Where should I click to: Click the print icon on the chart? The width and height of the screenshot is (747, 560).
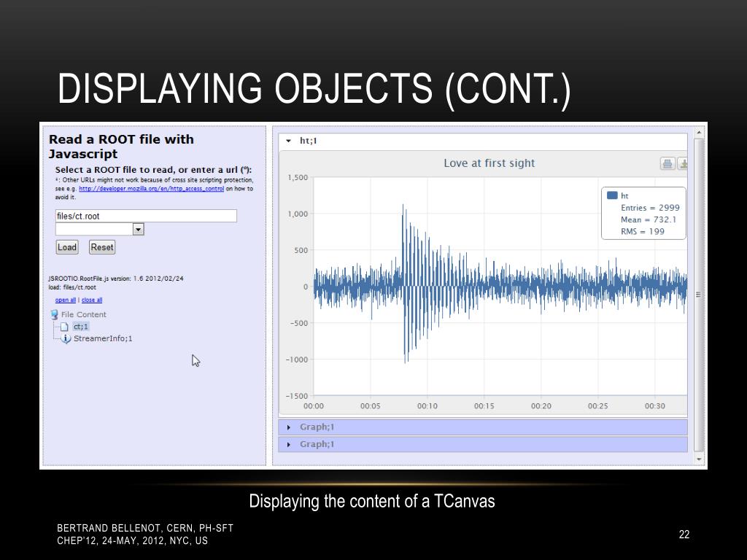pos(667,164)
